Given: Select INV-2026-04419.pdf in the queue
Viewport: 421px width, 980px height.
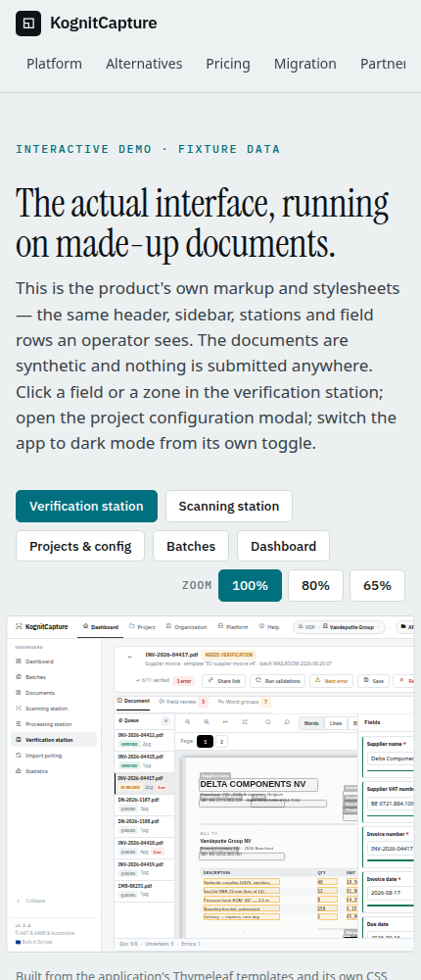Looking at the screenshot, I should (x=144, y=868).
